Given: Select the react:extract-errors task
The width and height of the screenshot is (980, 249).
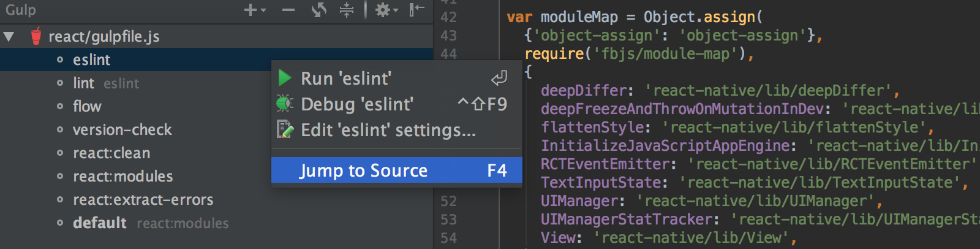Looking at the screenshot, I should pos(143,199).
